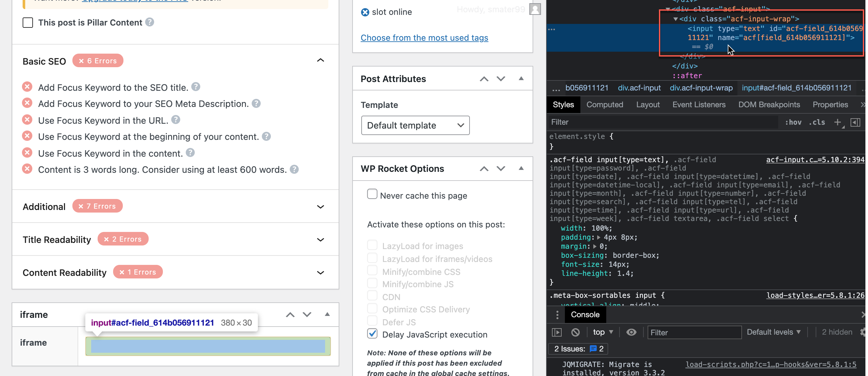Select div.acf-input breadcrumb

pos(639,88)
